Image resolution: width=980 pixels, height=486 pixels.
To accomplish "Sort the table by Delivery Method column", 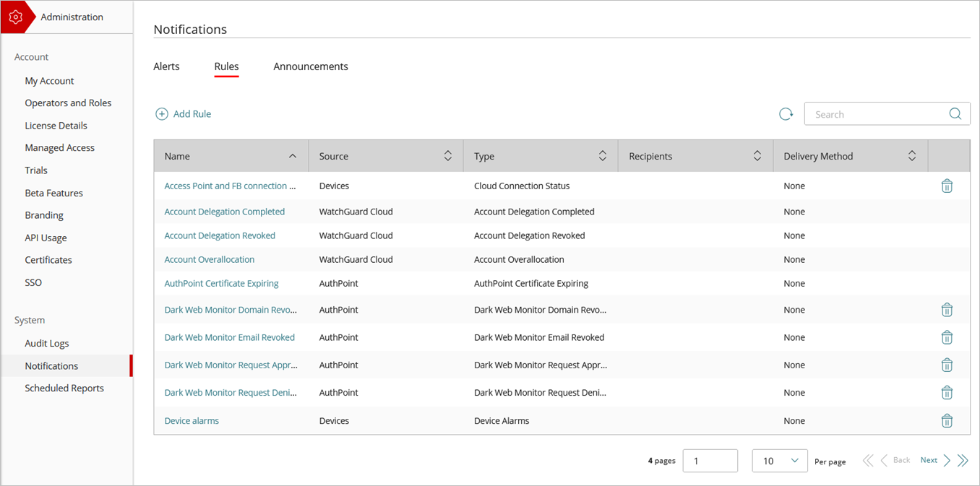I will (911, 155).
